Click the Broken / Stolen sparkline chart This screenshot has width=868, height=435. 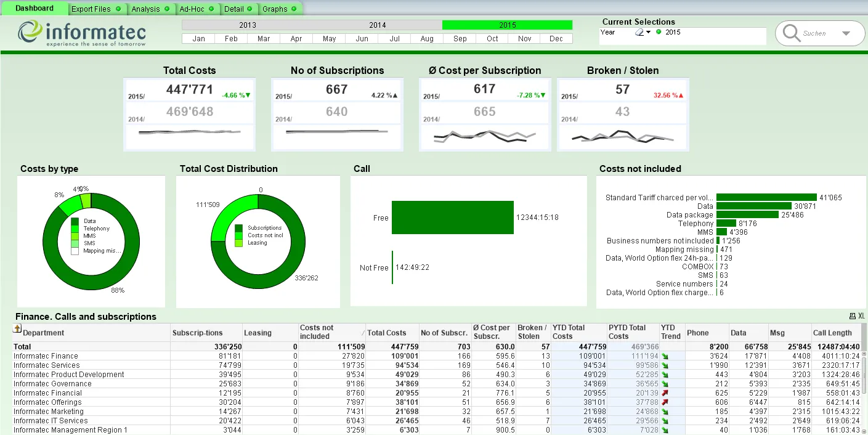coord(623,137)
